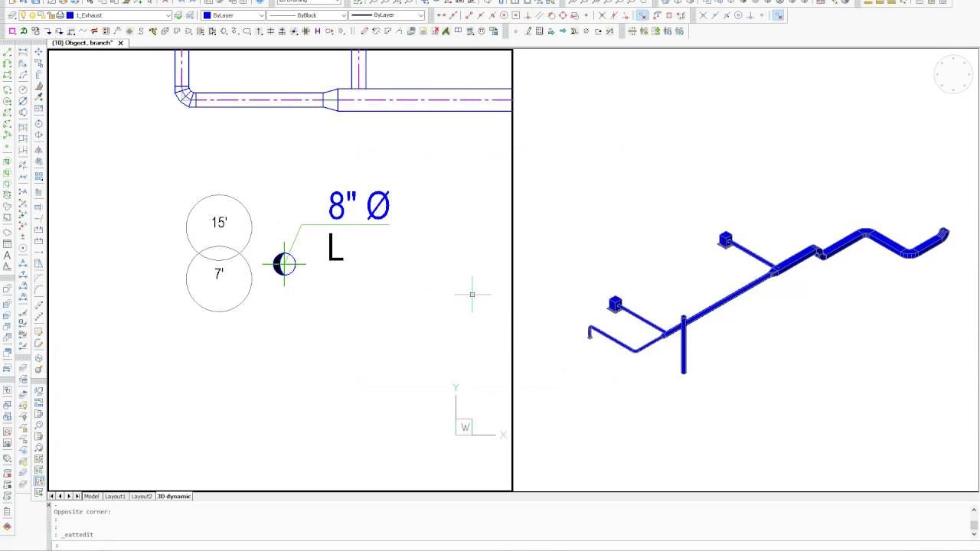Select the Snap to Insertion icon

575,15
